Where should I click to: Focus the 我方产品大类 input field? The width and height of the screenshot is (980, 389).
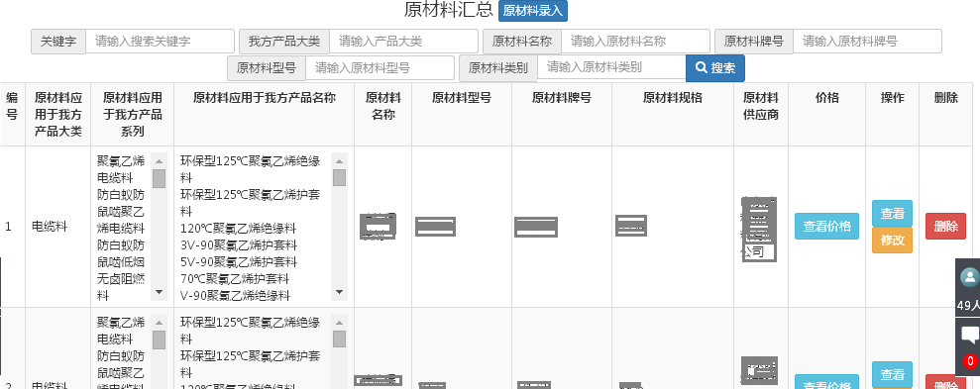point(403,42)
